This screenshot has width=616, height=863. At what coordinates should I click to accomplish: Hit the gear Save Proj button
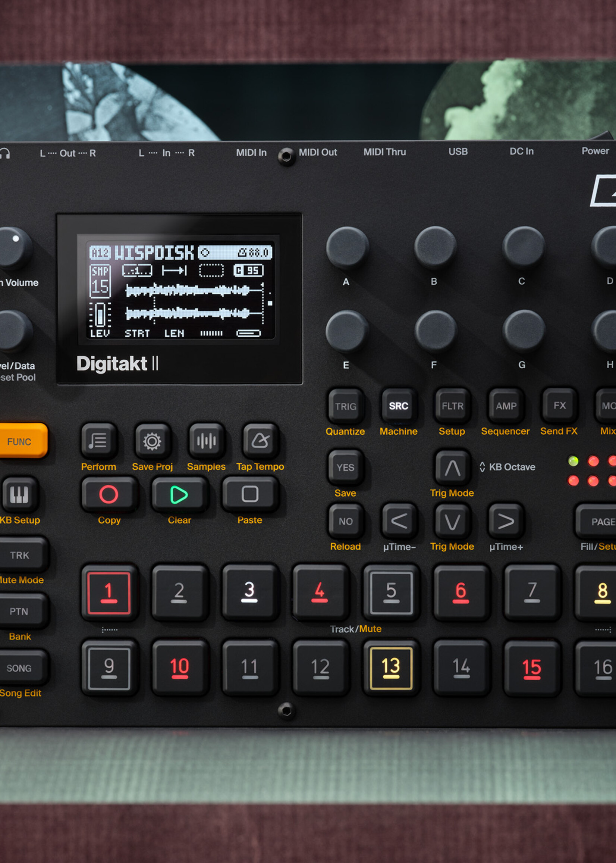click(152, 441)
